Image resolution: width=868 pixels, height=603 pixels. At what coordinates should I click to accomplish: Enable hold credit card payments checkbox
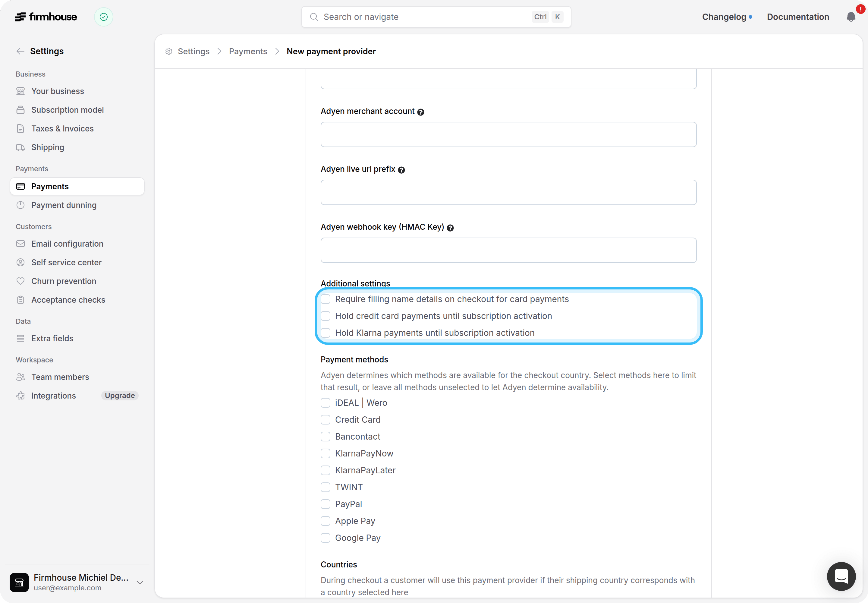[325, 316]
